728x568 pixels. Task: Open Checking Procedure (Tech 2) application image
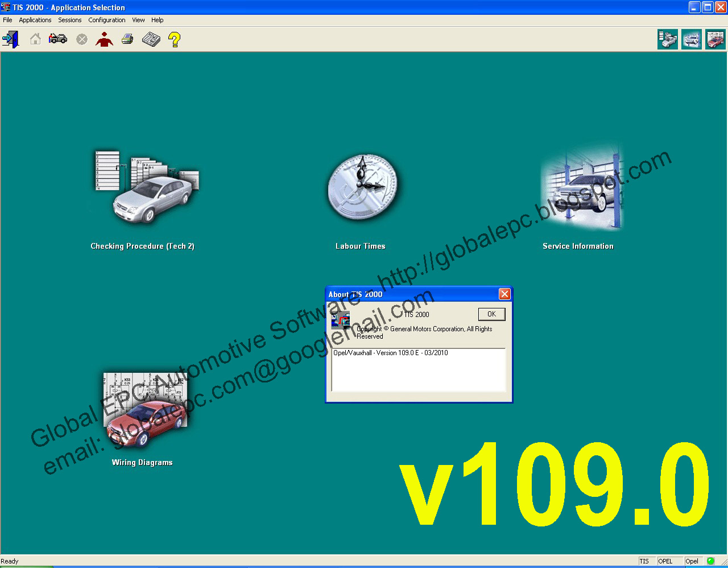(147, 187)
